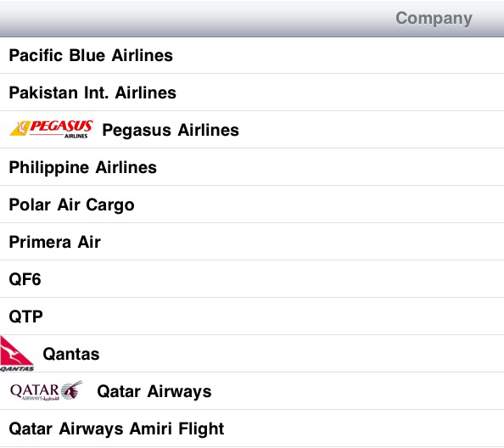This screenshot has height=448, width=504.
Task: Pick Philippine Airlines entry
Action: [x=252, y=167]
